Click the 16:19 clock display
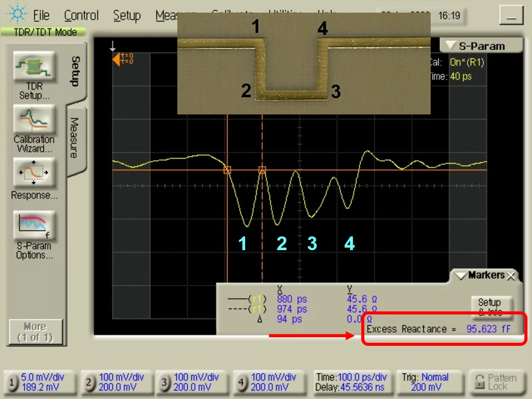 (449, 16)
